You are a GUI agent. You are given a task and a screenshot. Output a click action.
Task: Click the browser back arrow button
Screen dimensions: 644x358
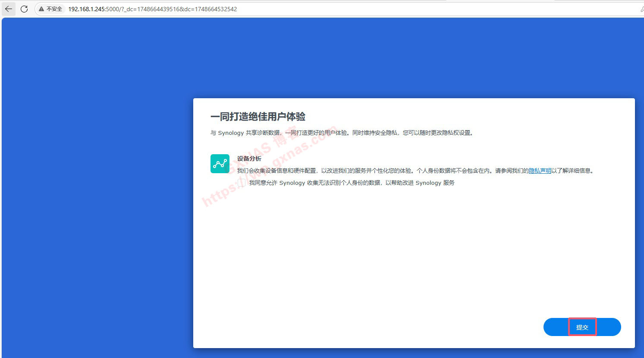point(9,9)
